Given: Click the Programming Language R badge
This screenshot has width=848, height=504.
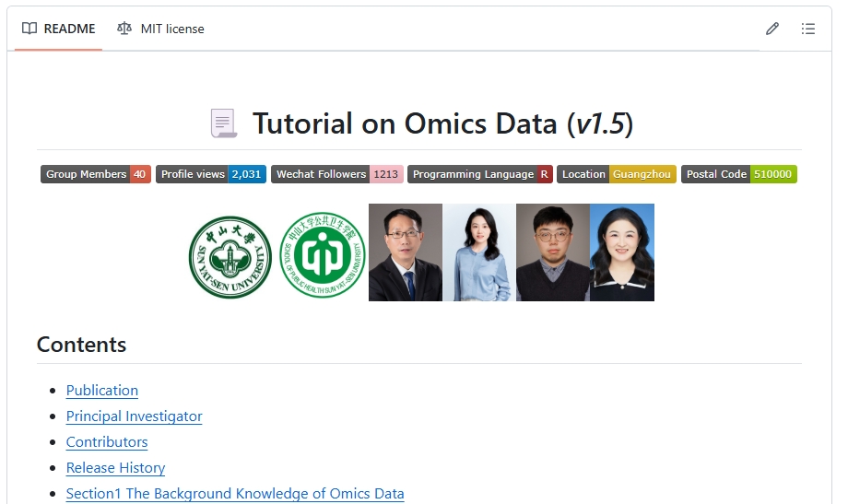Looking at the screenshot, I should [479, 174].
